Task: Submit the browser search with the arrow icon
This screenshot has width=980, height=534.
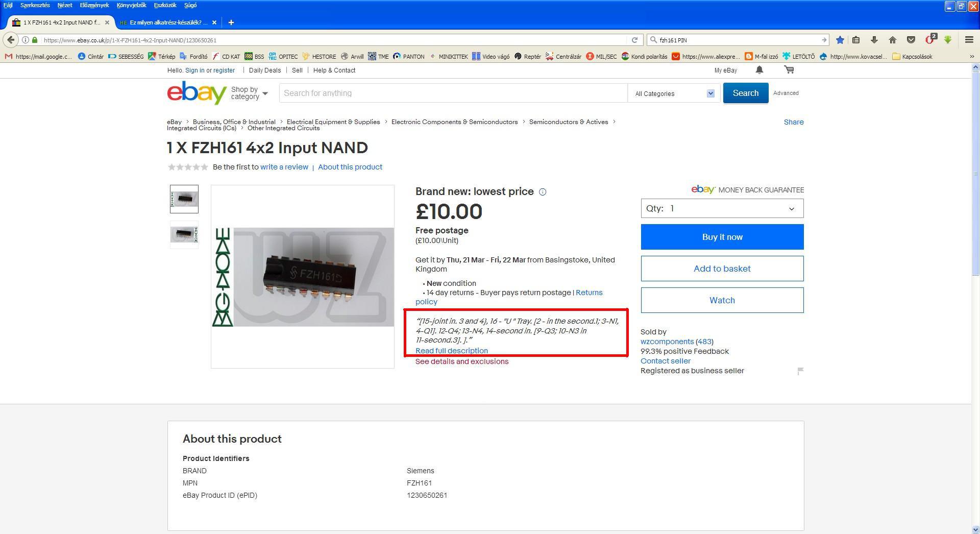Action: point(824,40)
